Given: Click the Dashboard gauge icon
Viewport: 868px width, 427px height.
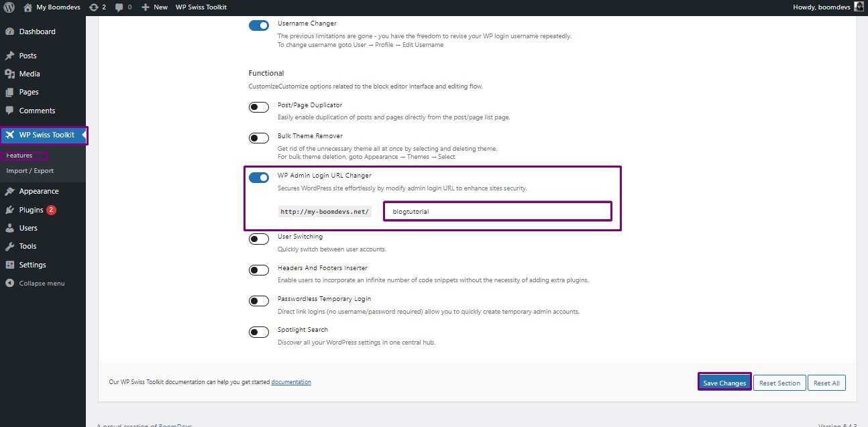Looking at the screenshot, I should click(9, 32).
